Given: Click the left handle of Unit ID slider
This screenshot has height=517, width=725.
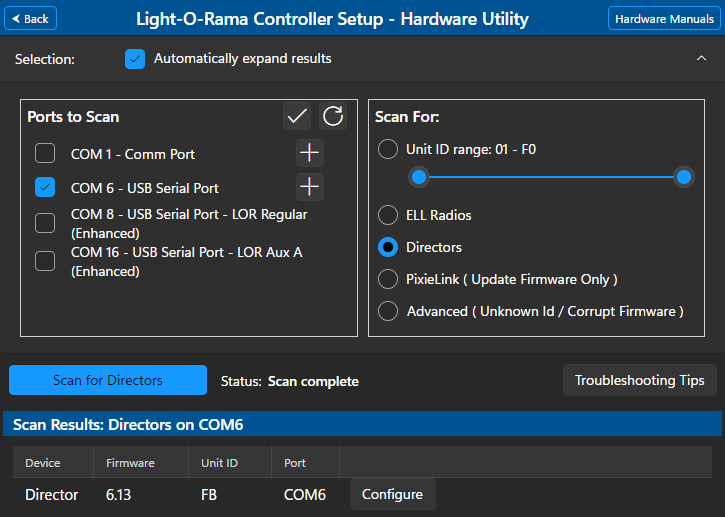Looking at the screenshot, I should coord(419,177).
